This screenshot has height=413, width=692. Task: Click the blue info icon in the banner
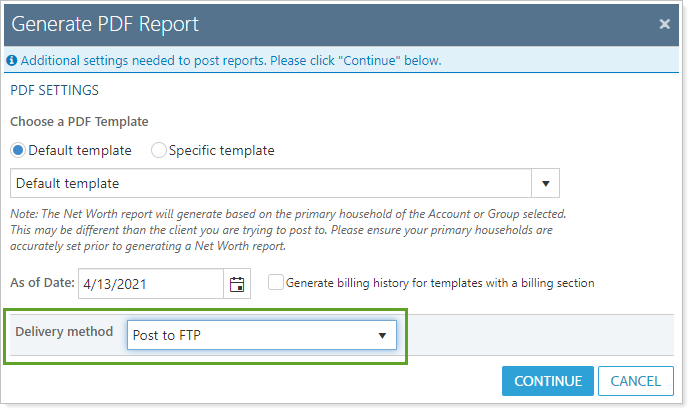coord(12,61)
